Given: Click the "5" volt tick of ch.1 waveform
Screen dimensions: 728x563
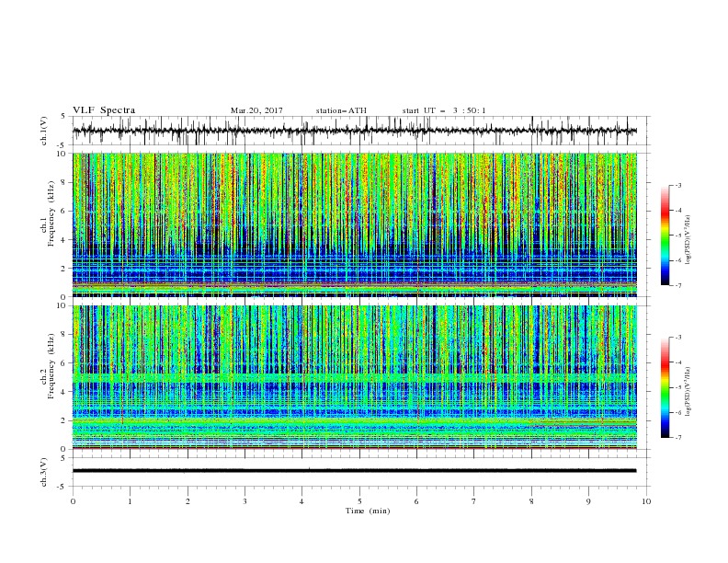Looking at the screenshot, I should pos(63,117).
